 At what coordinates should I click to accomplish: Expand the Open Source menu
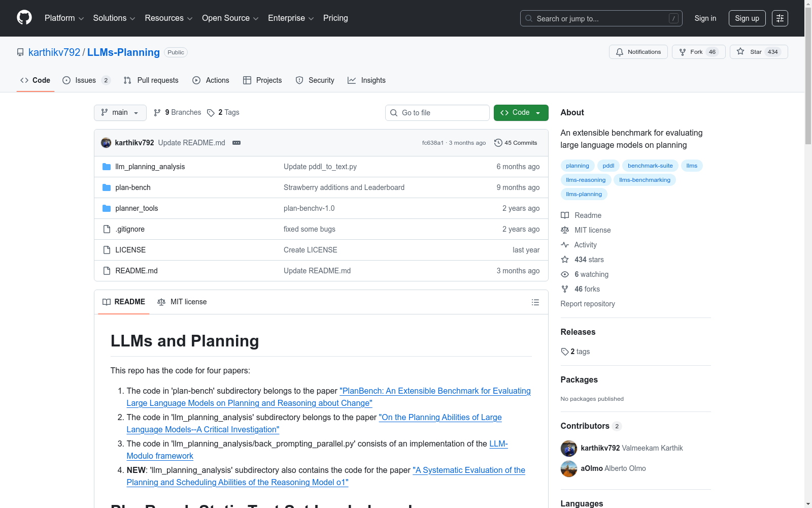[x=230, y=18]
